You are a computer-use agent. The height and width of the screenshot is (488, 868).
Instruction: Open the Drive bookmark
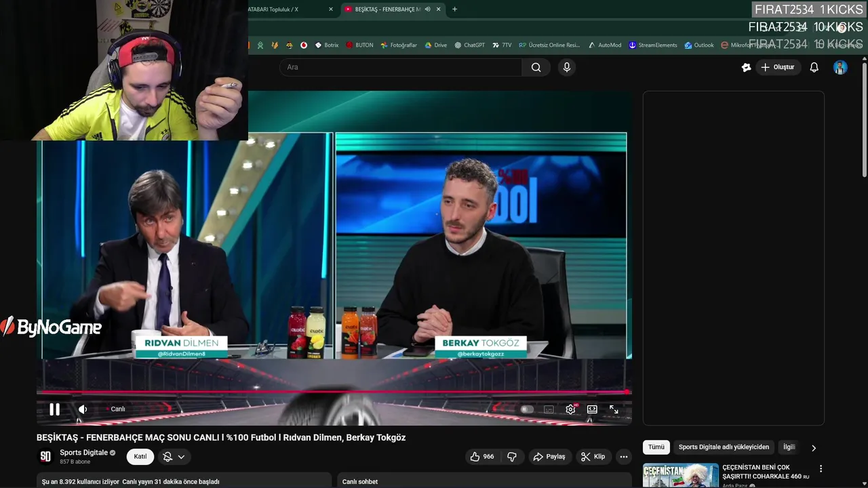tap(435, 45)
